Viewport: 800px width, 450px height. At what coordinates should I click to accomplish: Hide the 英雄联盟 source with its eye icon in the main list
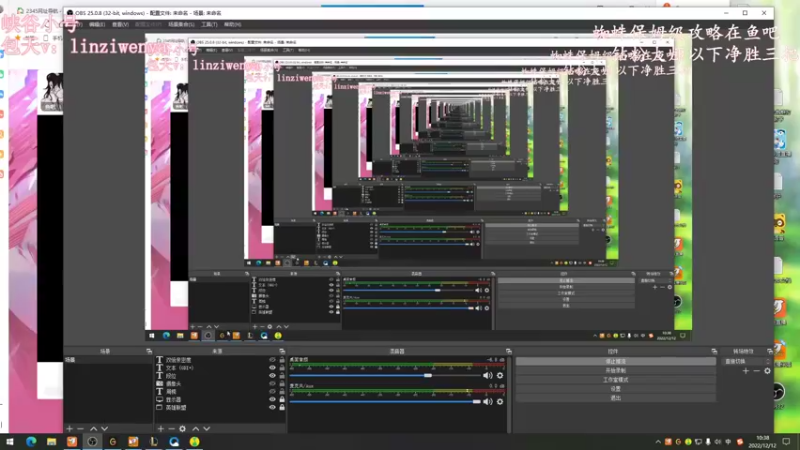pos(272,407)
